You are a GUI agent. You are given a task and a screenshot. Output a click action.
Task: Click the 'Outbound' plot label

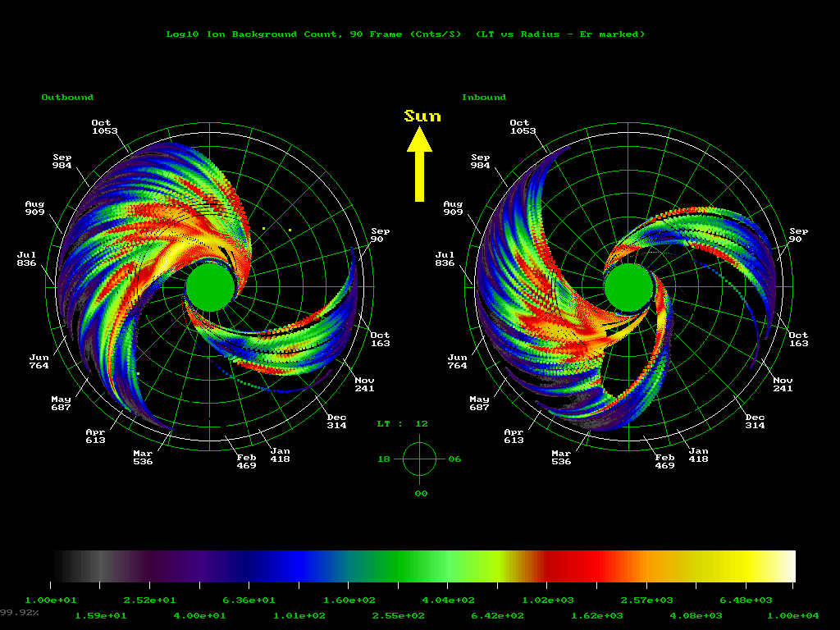(x=67, y=98)
